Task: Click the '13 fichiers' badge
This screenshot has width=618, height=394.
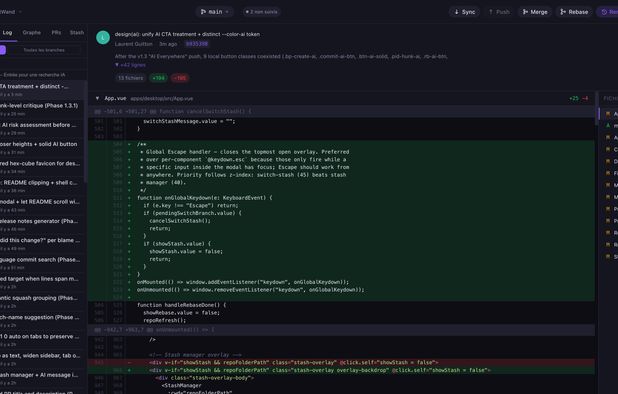Action: point(130,78)
